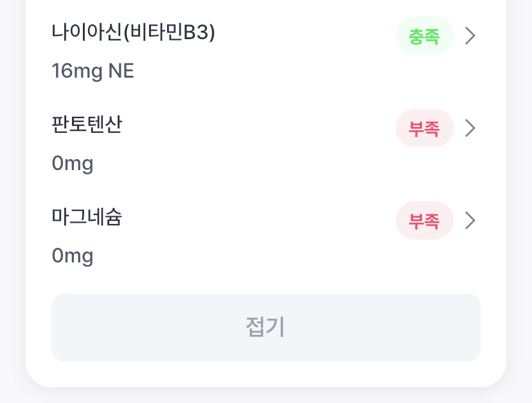Image resolution: width=532 pixels, height=403 pixels.
Task: Click the NE unit after 16mg
Action: pos(121,71)
